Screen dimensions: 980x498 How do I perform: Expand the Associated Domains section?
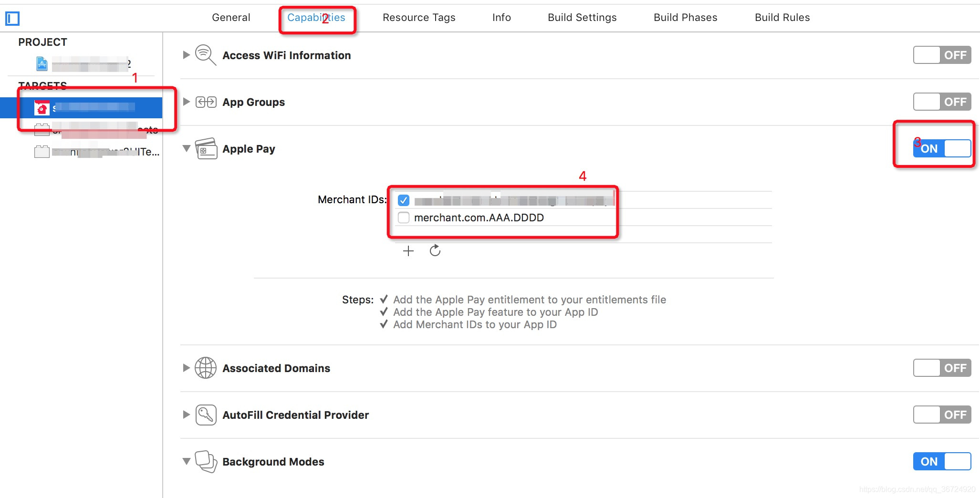click(x=187, y=368)
